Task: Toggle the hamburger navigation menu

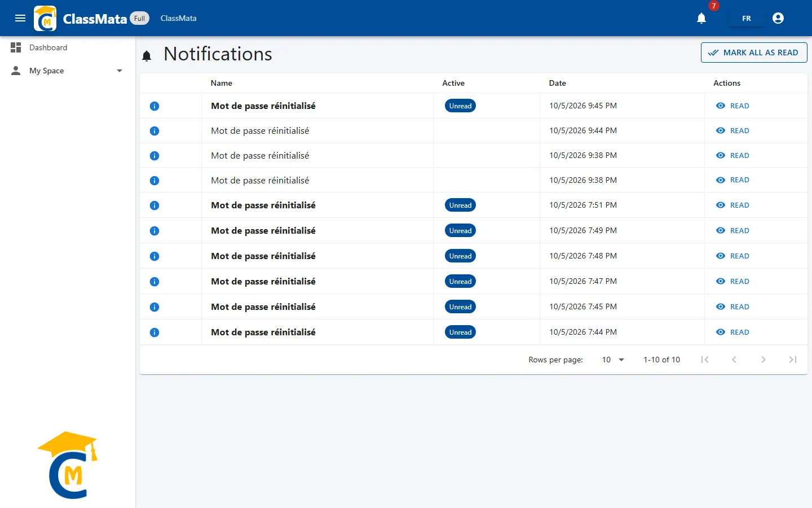Action: 20,18
